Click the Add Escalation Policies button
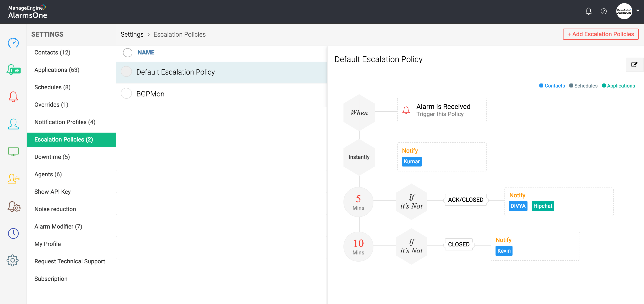Viewport: 644px width, 304px height. pyautogui.click(x=601, y=34)
